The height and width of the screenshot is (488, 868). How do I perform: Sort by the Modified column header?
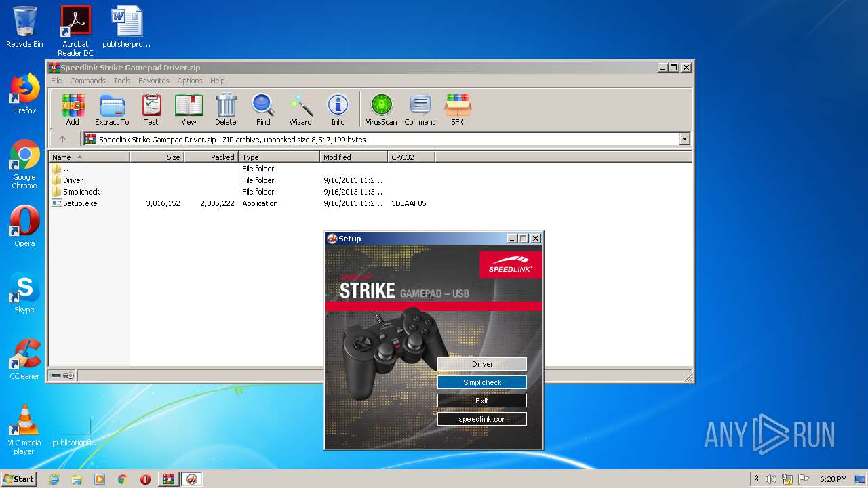coord(353,157)
